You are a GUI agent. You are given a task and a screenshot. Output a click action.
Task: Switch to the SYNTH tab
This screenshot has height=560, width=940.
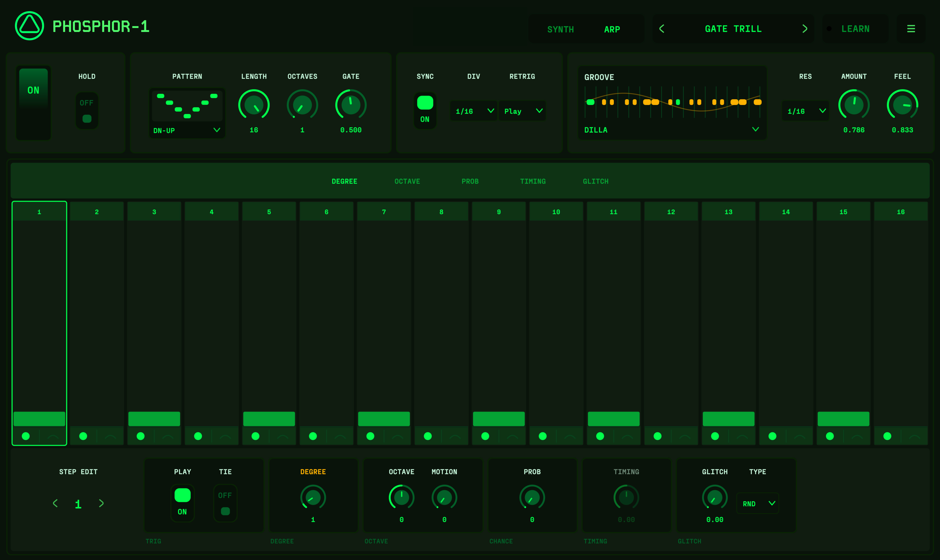(x=561, y=29)
